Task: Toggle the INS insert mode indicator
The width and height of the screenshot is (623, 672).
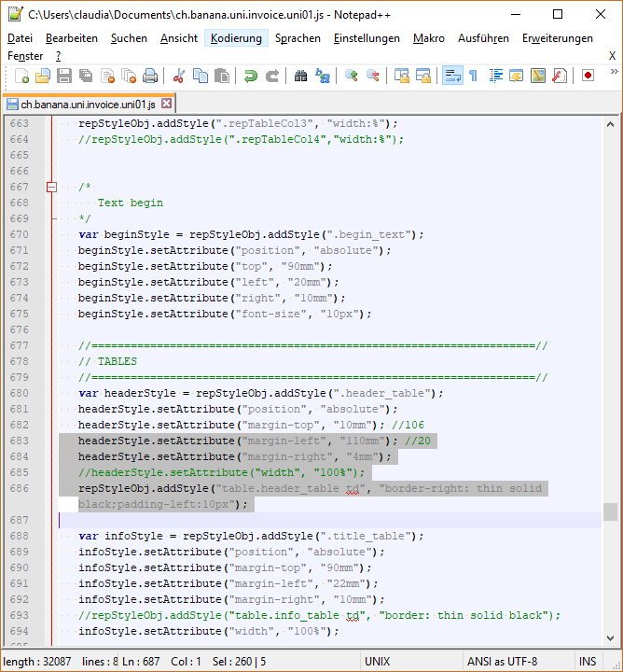Action: tap(588, 662)
